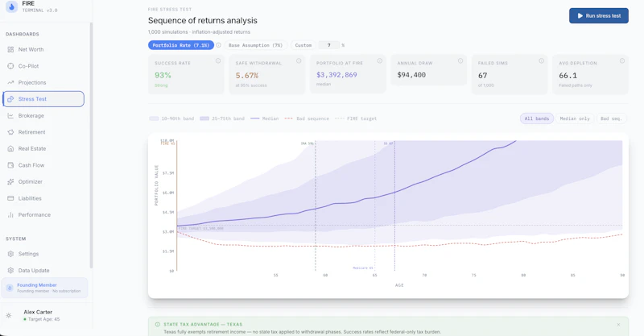Click the Real Estate house icon
This screenshot has height=336, width=644.
tap(10, 148)
